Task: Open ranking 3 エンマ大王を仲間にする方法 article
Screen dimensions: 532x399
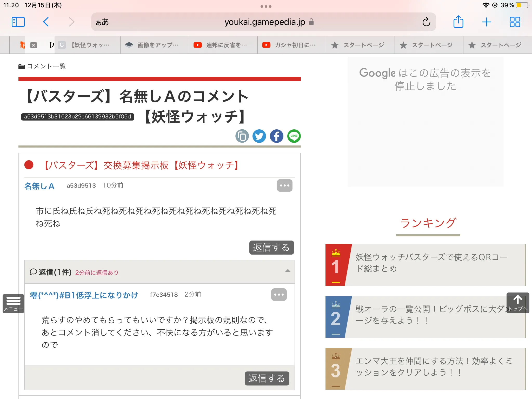Action: coord(425,369)
